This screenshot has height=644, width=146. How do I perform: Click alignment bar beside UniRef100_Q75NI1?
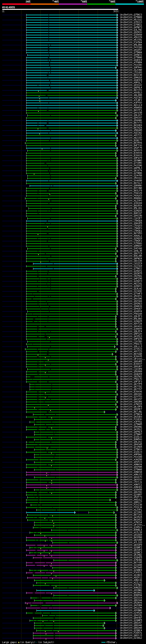tap(72, 25)
